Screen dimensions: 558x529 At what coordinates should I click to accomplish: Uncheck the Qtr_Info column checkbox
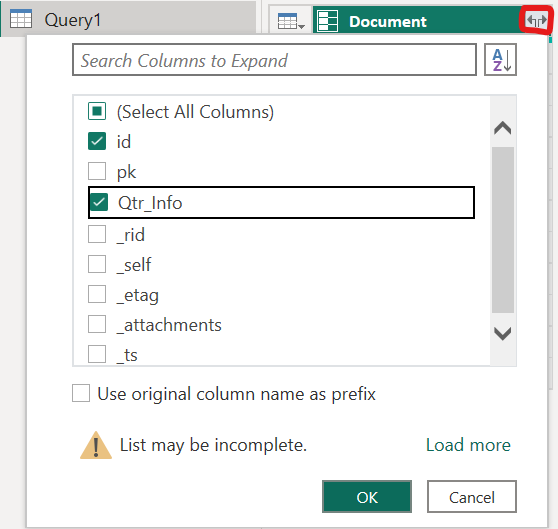pyautogui.click(x=99, y=202)
